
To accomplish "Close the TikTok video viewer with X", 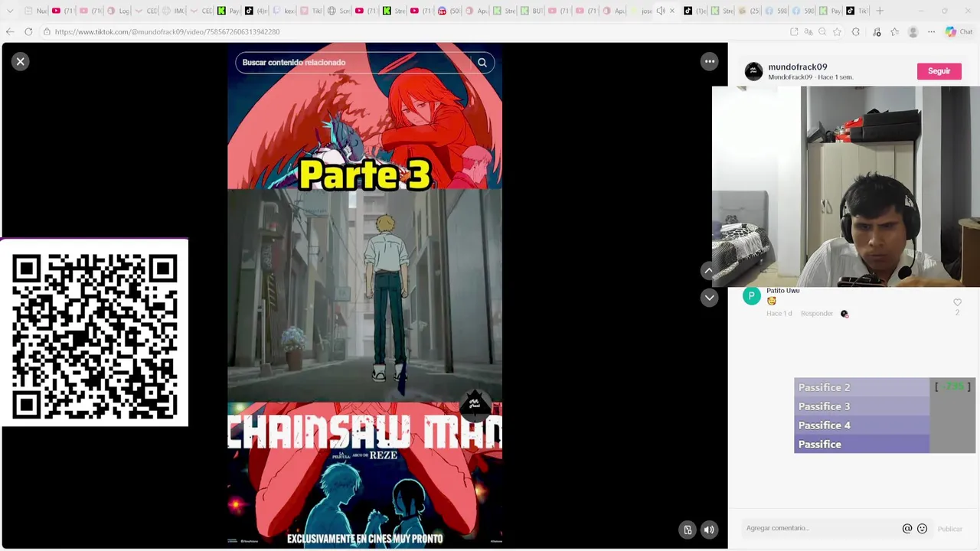I will coord(21,61).
